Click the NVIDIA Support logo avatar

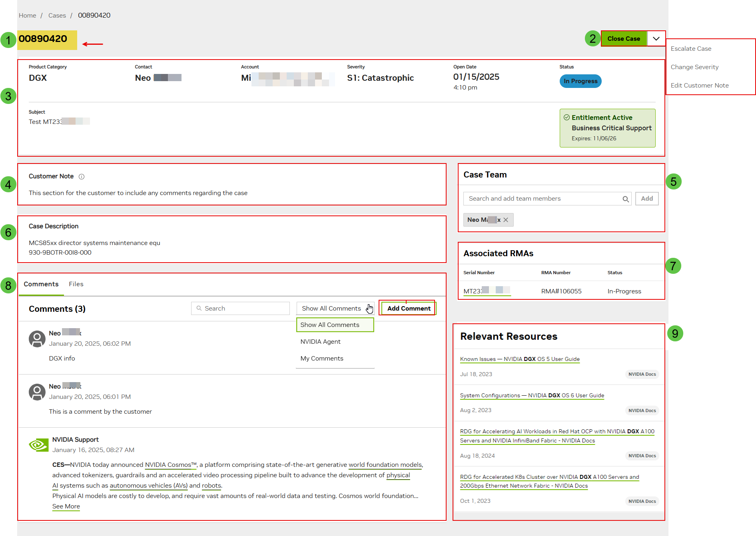(39, 445)
